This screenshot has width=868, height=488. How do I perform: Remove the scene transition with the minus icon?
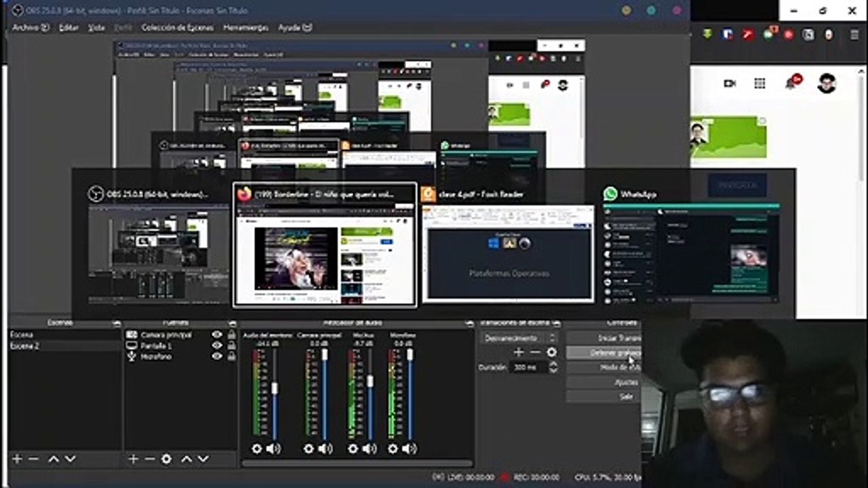coord(535,352)
